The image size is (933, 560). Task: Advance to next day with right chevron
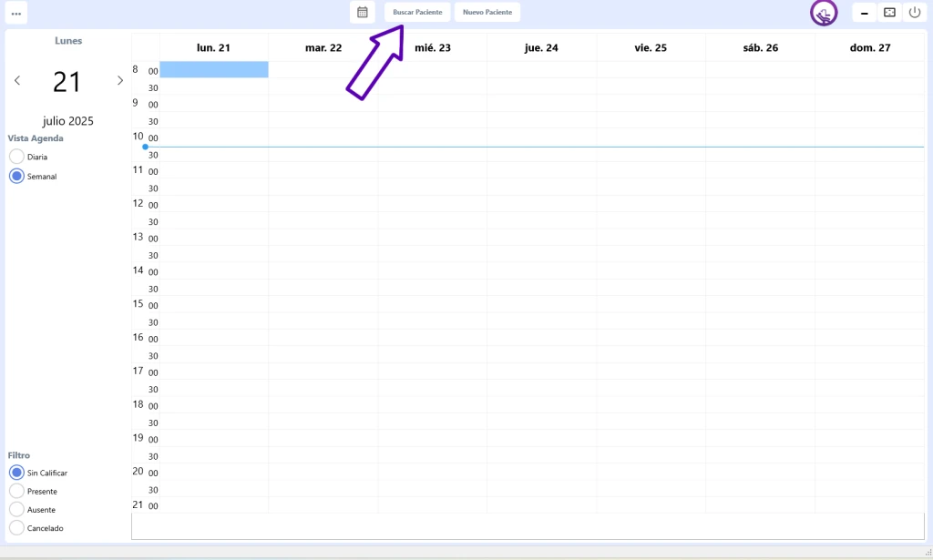120,81
